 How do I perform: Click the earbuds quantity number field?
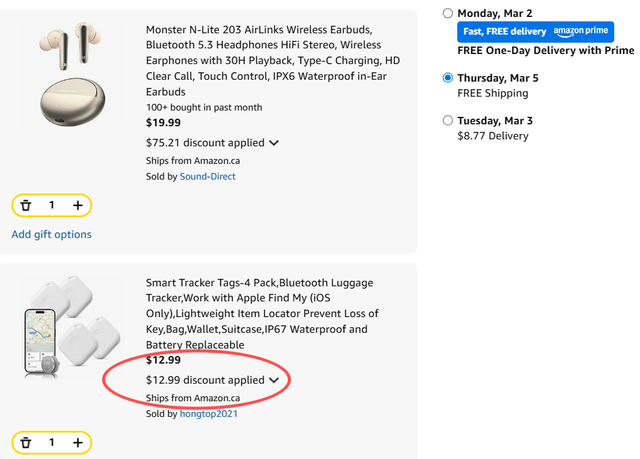(x=51, y=205)
